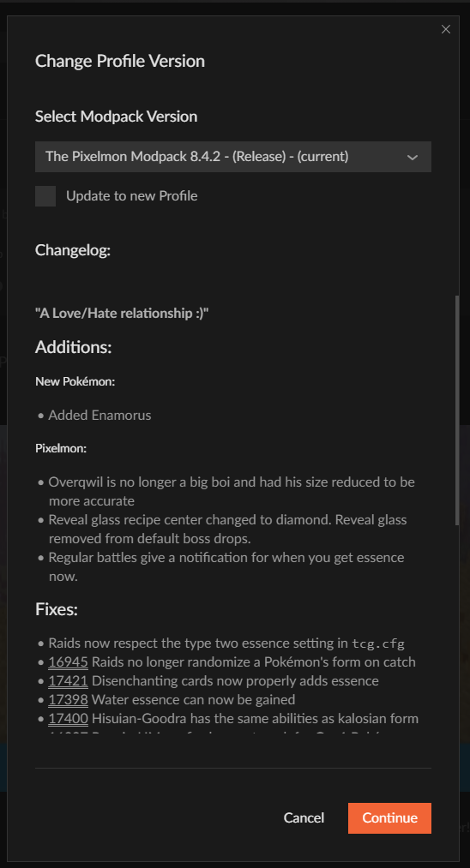This screenshot has width=470, height=868.
Task: Visit issue link 17400
Action: point(68,719)
